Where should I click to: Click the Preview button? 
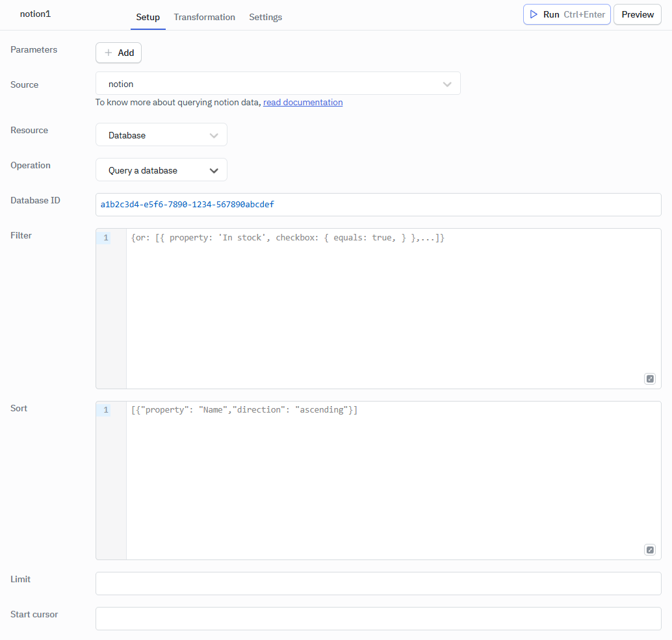pyautogui.click(x=637, y=14)
